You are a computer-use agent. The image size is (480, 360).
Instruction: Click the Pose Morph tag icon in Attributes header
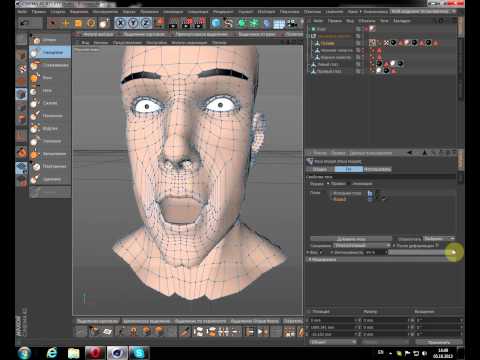coord(310,161)
